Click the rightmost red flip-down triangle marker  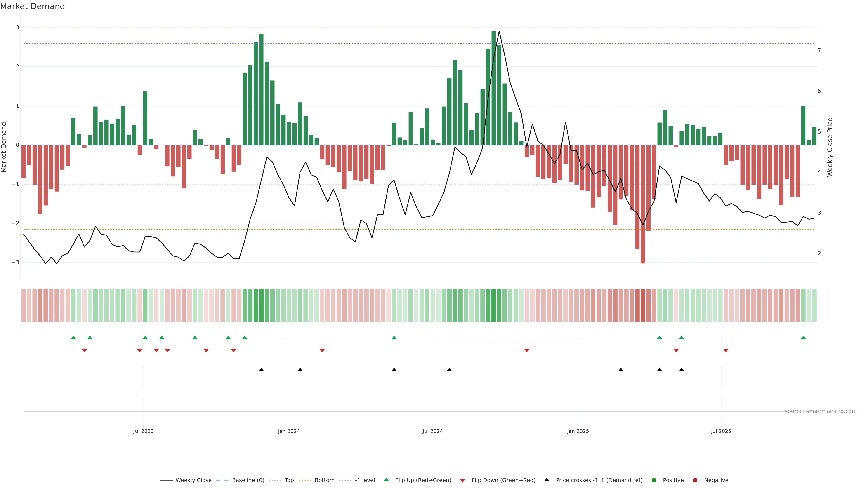(726, 351)
